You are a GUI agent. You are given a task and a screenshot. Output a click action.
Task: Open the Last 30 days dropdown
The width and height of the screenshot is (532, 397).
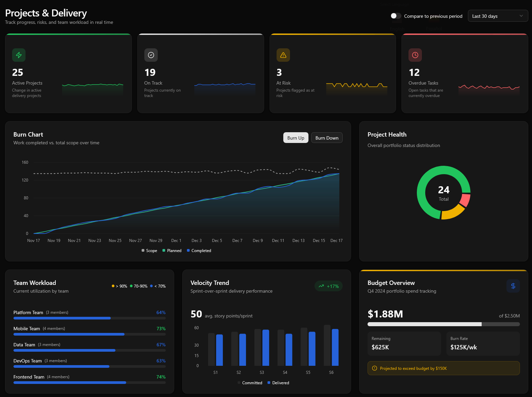(x=498, y=16)
